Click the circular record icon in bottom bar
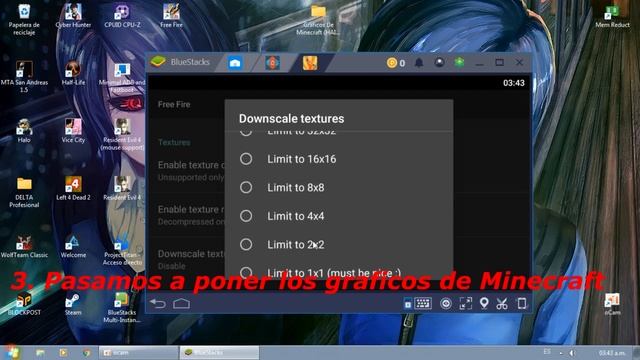The height and width of the screenshot is (360, 640). 446,303
